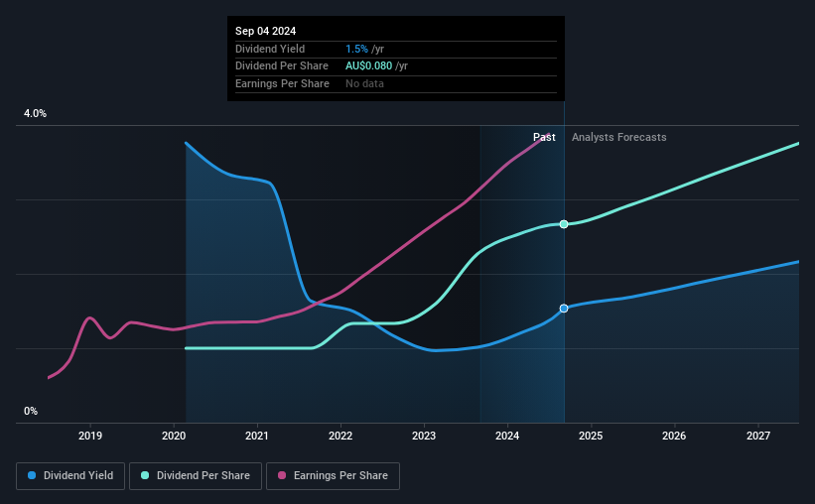815x504 pixels.
Task: Click the Analysts Forecasts label
Action: (x=619, y=137)
